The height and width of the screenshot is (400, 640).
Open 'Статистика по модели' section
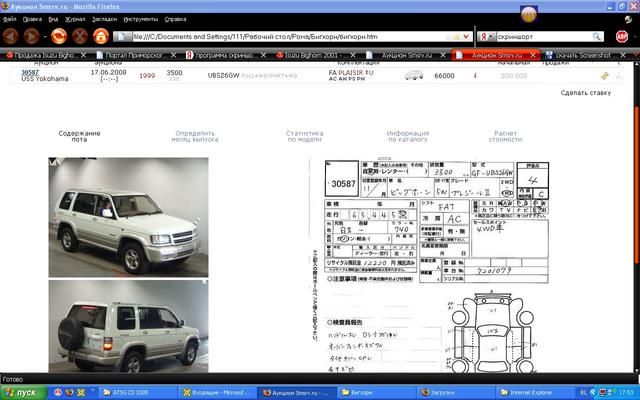pos(304,136)
